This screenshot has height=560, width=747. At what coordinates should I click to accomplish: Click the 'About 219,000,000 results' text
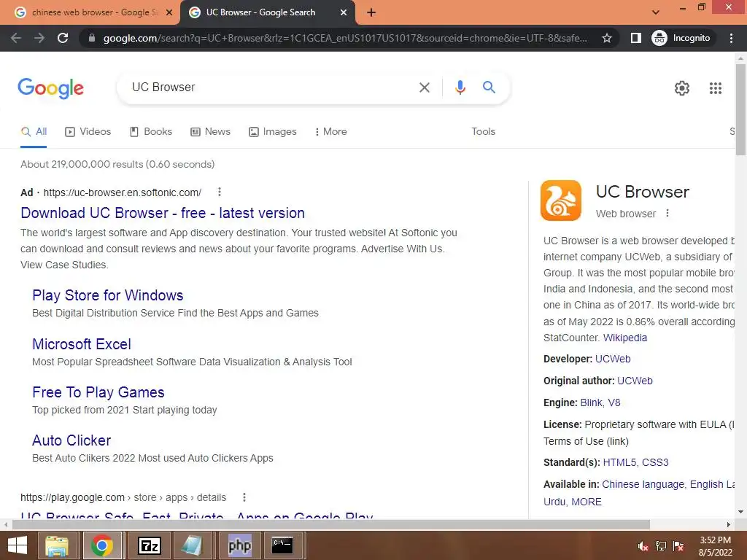click(117, 164)
